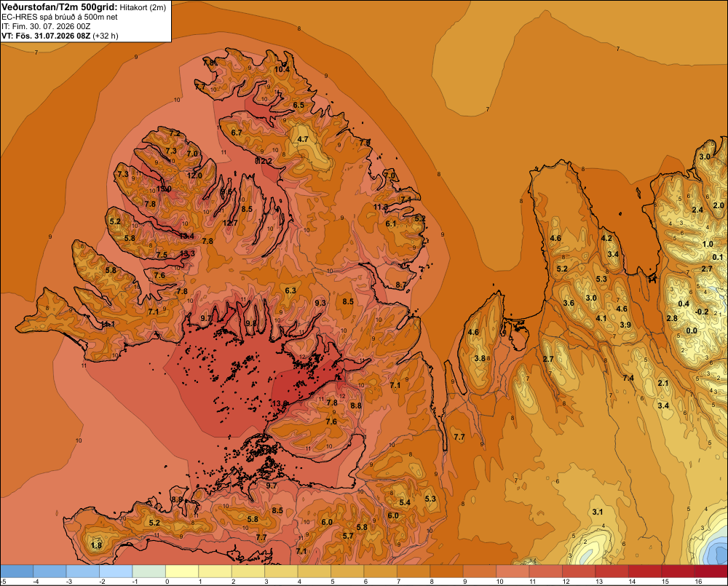Click the legend swatch between 2 and 3
This screenshot has height=586, width=728.
tap(248, 571)
